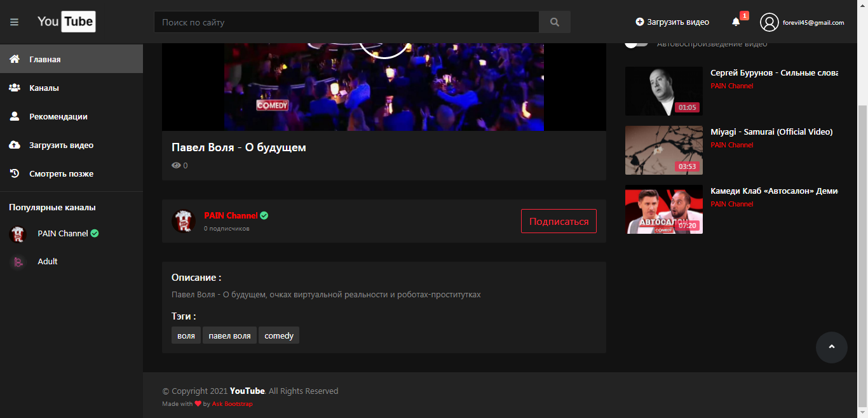Open the Камеди Клаб Автосалон thumbnail
This screenshot has height=418, width=868.
(x=664, y=209)
